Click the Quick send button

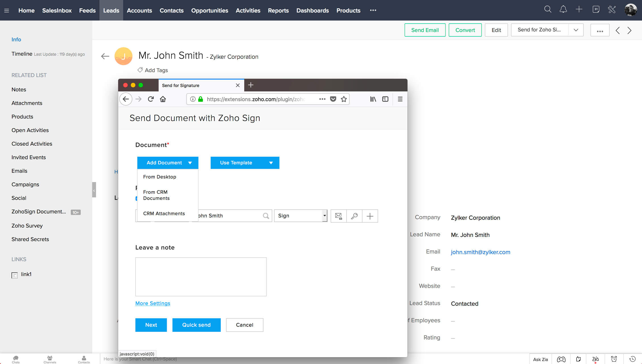pyautogui.click(x=196, y=325)
